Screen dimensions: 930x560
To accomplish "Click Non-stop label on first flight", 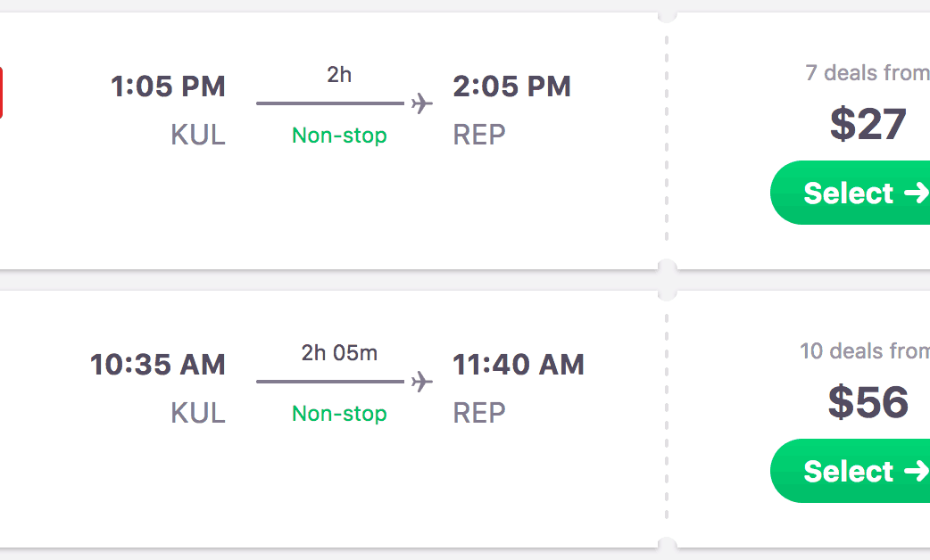I will pos(339,136).
